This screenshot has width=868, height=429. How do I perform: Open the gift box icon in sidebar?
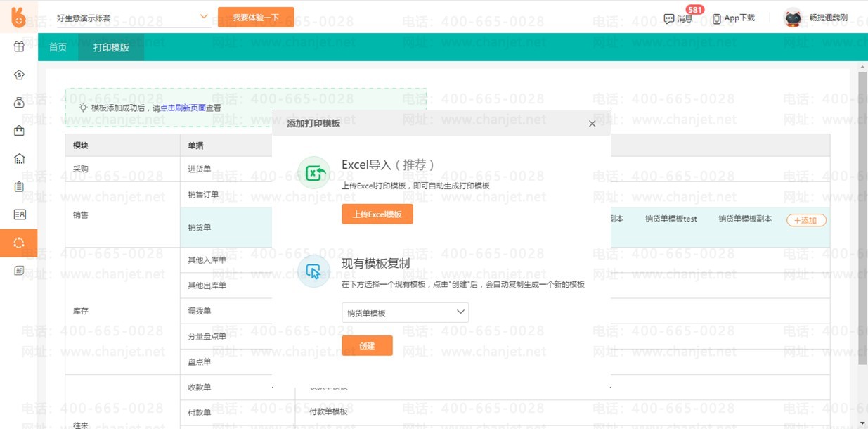[x=19, y=47]
